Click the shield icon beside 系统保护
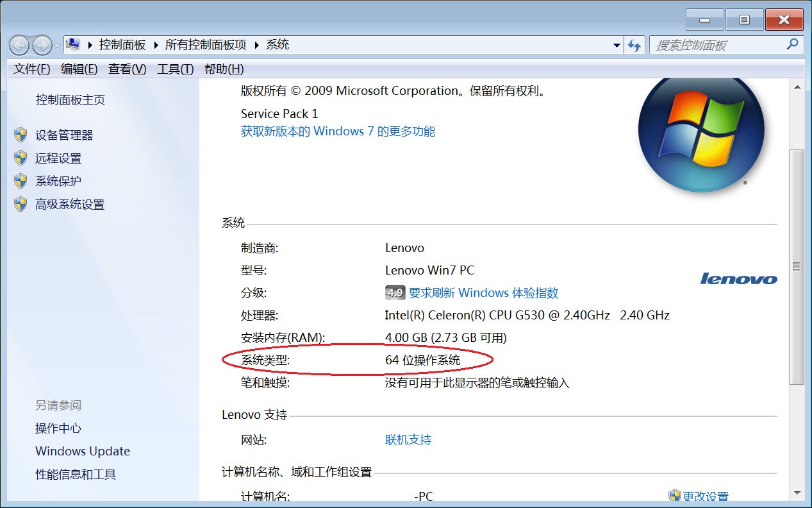Viewport: 812px width, 508px height. [21, 181]
